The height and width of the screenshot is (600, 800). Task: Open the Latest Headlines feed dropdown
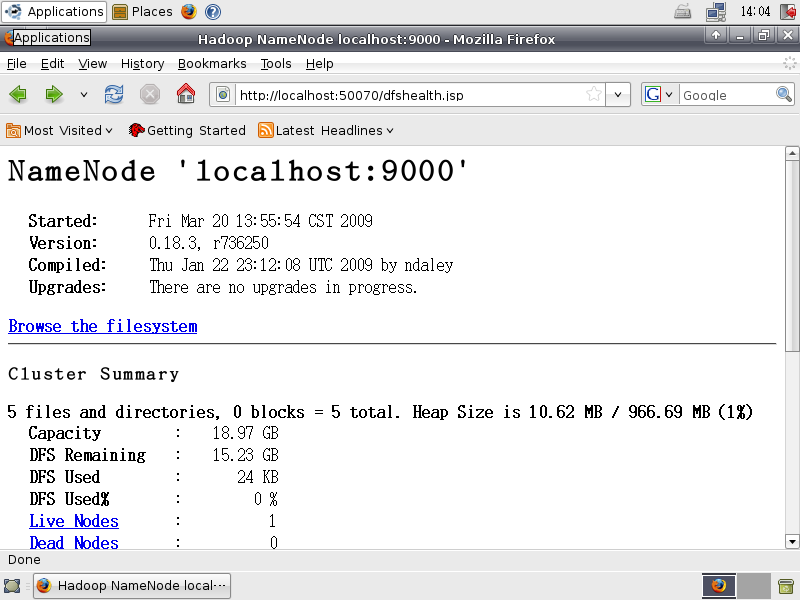390,131
